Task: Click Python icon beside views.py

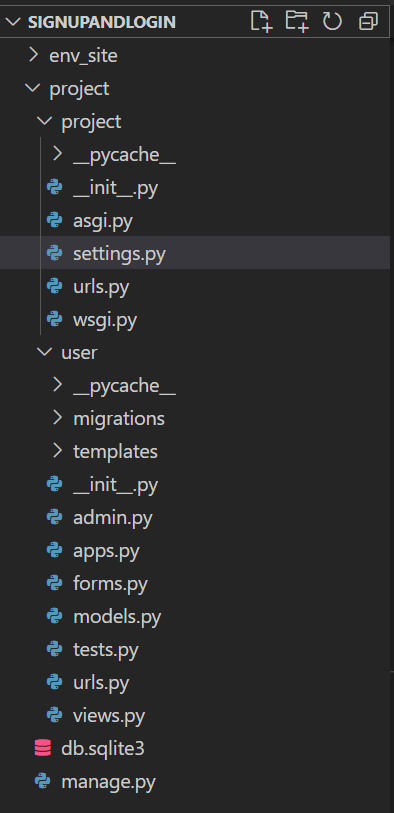Action: point(54,715)
